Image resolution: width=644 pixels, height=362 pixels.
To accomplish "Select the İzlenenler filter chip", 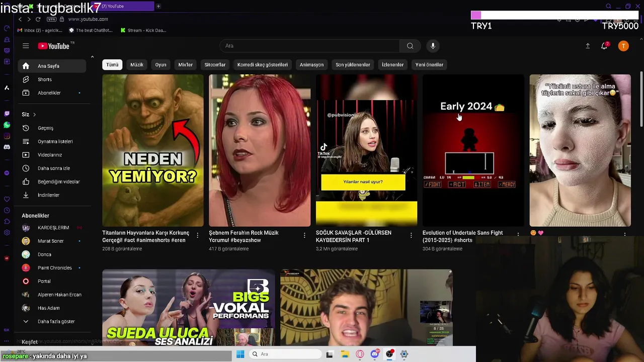I will (x=392, y=64).
